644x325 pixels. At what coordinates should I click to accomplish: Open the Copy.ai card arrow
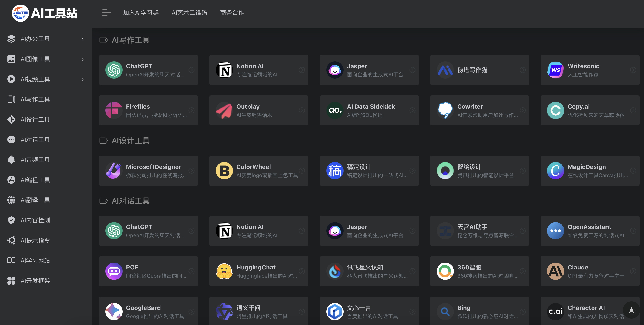coord(633,110)
